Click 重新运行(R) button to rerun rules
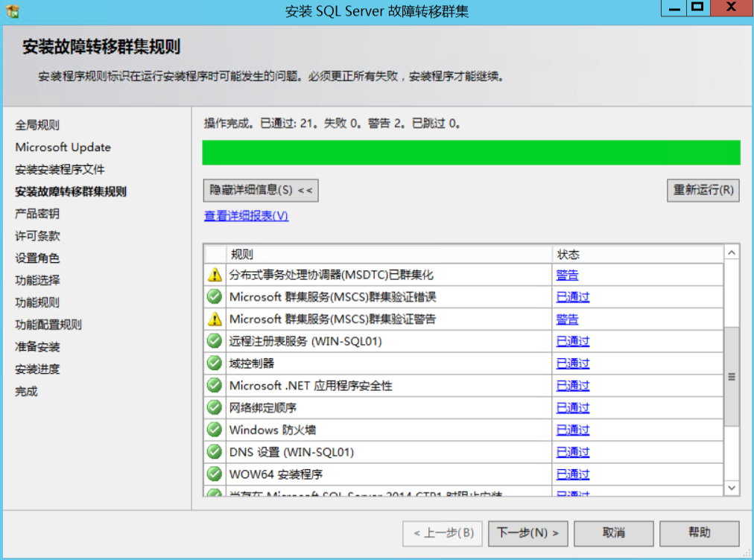The image size is (754, 560). pos(703,191)
